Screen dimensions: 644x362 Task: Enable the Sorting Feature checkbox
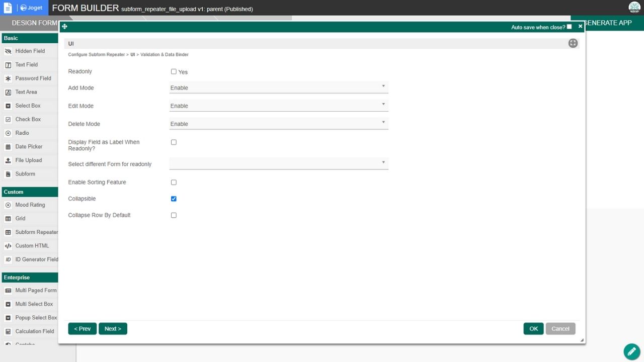(174, 183)
